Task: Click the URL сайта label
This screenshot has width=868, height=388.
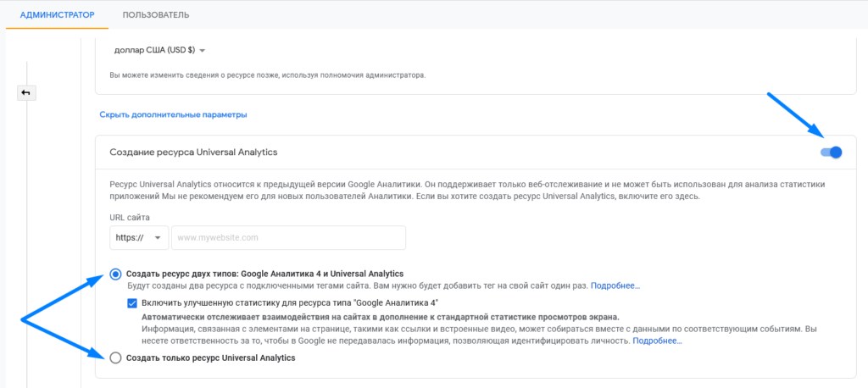Action: tap(130, 217)
